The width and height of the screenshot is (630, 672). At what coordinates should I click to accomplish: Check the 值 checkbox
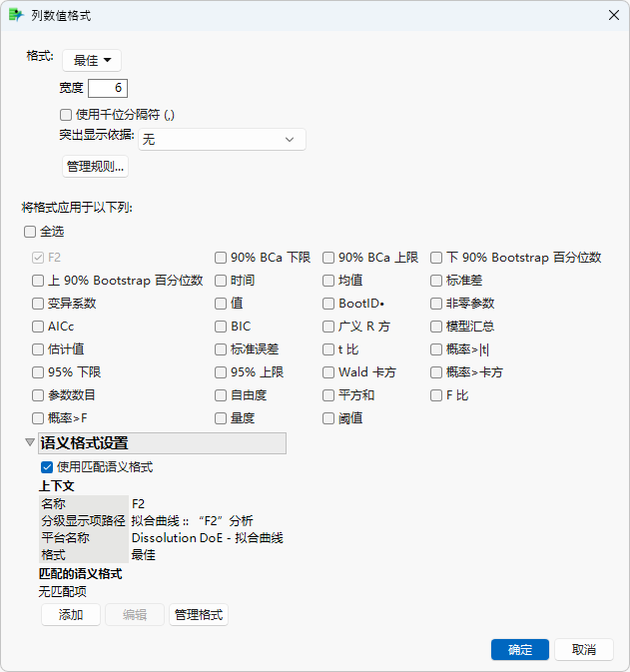pyautogui.click(x=221, y=304)
